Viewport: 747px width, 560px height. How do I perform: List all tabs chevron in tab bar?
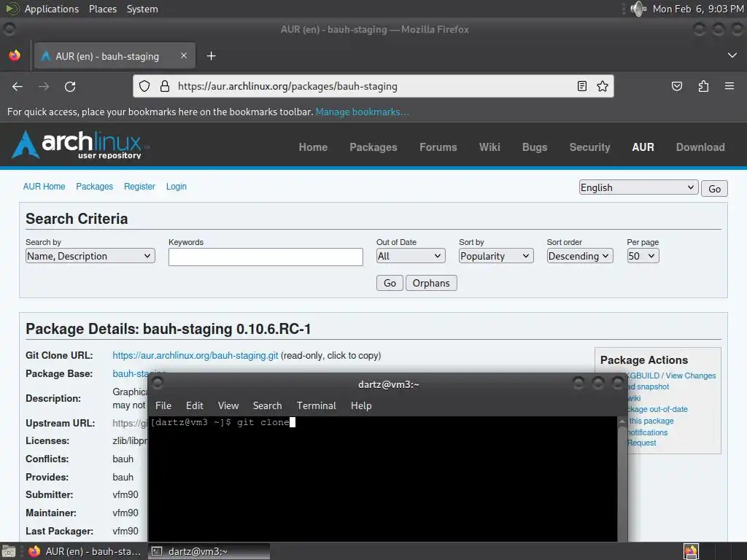click(x=732, y=55)
